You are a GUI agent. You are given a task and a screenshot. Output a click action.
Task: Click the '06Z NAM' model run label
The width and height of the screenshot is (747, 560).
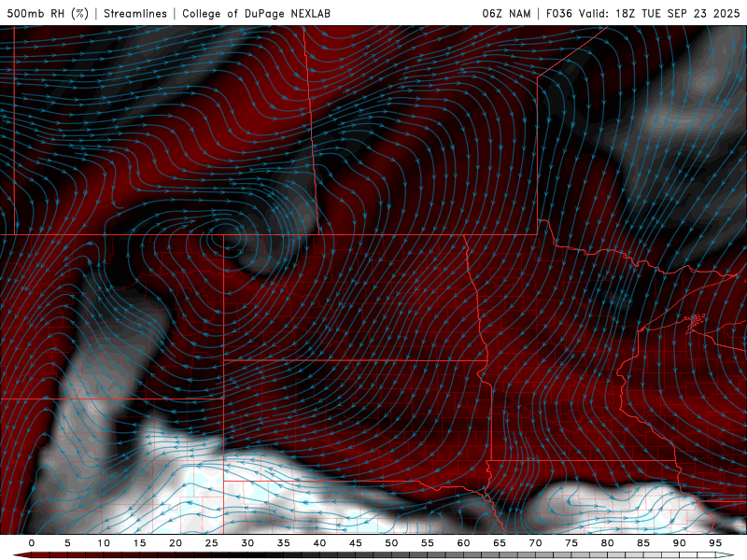pos(506,13)
